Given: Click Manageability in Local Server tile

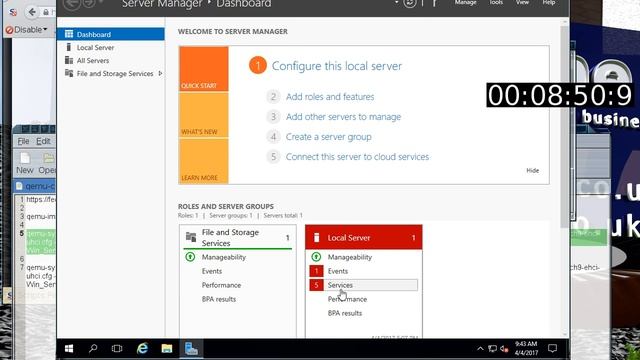Looking at the screenshot, I should point(350,257).
